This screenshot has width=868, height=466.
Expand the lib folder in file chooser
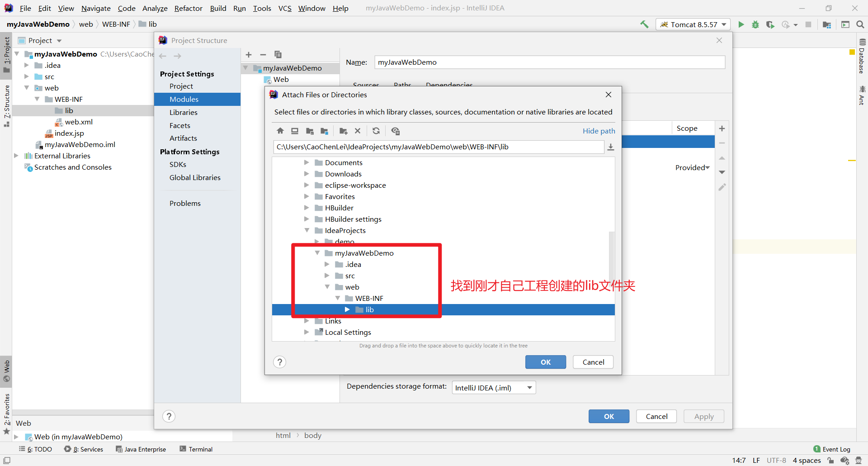pyautogui.click(x=347, y=309)
